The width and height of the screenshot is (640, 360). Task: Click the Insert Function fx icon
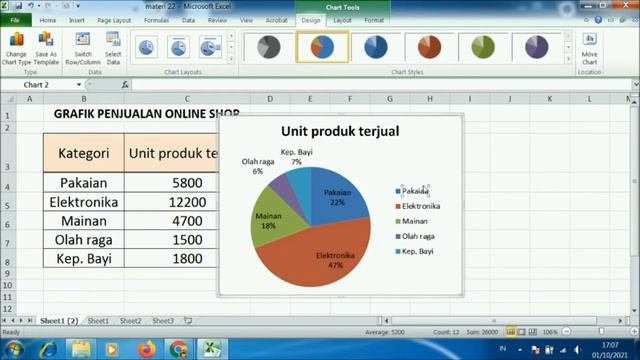[x=125, y=85]
